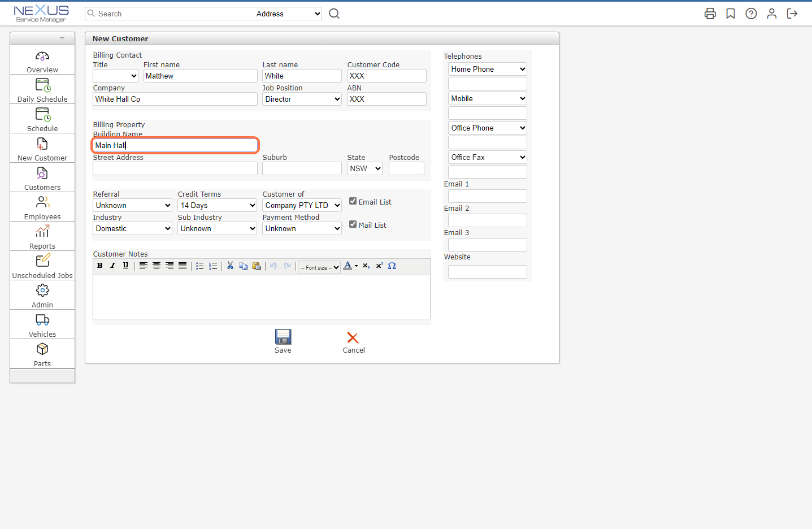Open the Job Position dropdown

click(x=302, y=99)
